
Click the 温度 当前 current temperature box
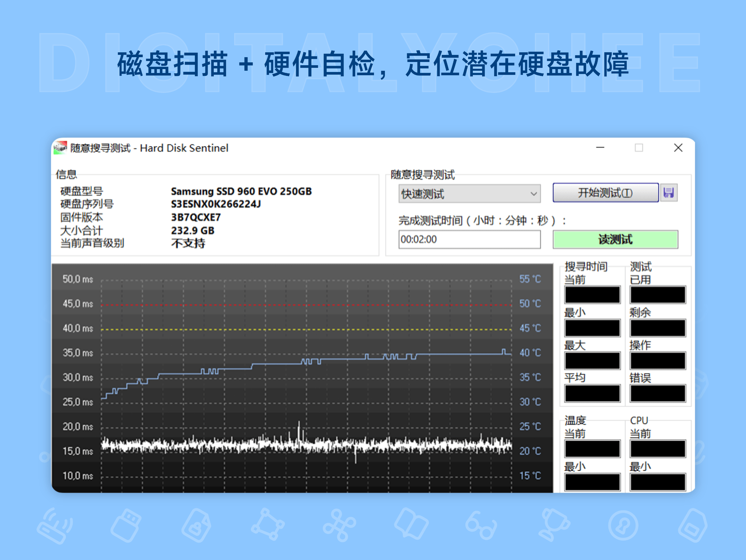(592, 449)
